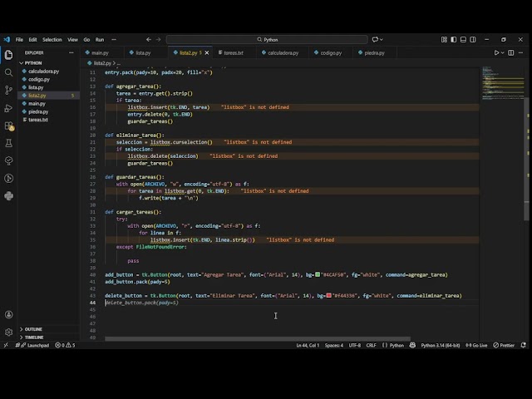Click the code minimap
The height and width of the screenshot is (399, 532).
point(503,83)
